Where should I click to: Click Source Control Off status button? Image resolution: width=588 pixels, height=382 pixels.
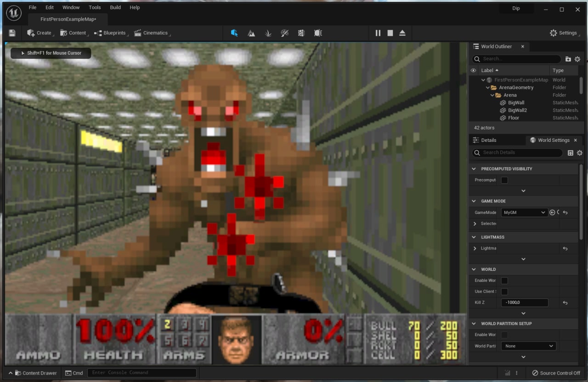point(556,373)
